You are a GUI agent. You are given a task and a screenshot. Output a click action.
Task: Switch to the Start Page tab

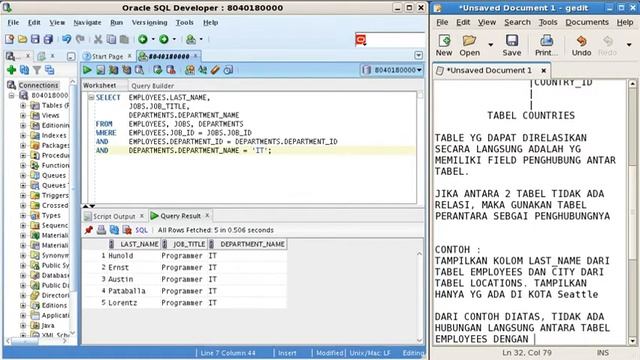pyautogui.click(x=107, y=56)
